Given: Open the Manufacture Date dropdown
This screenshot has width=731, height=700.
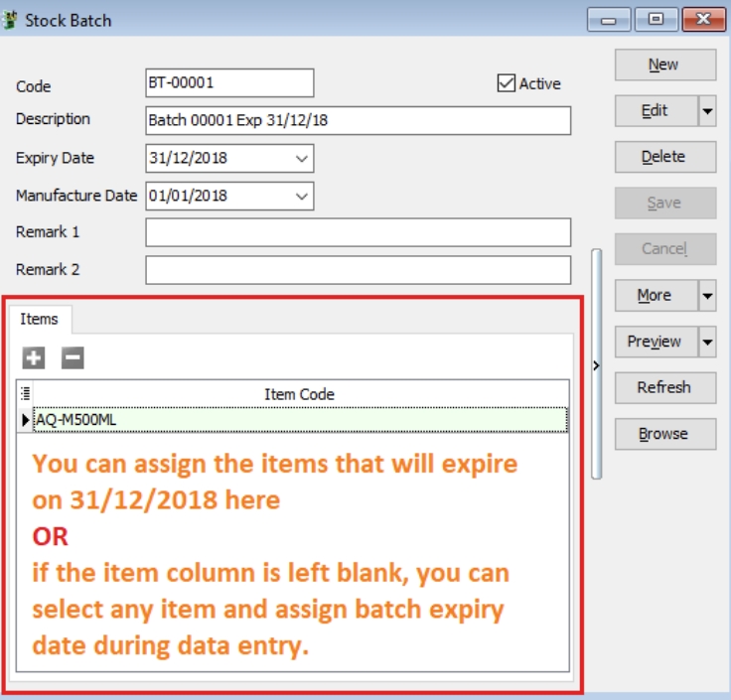Looking at the screenshot, I should (302, 196).
